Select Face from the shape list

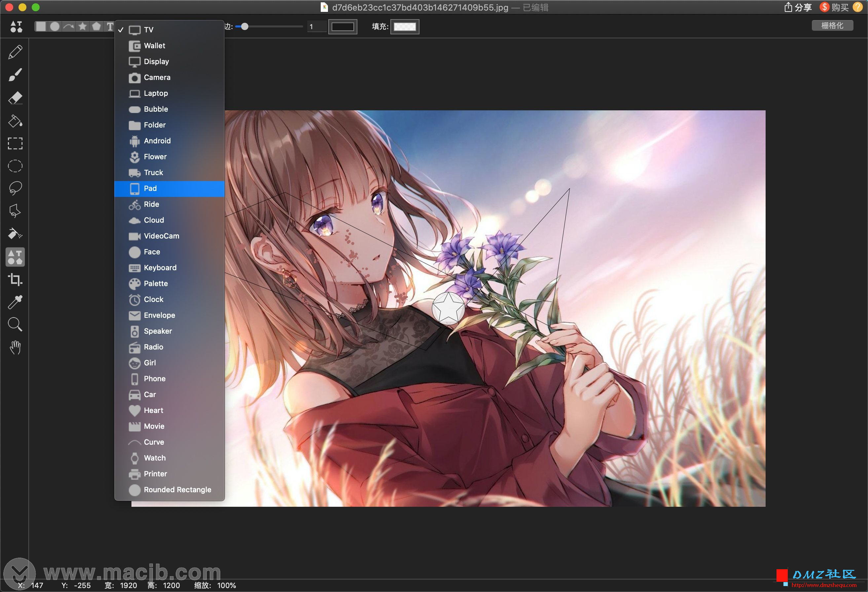[x=169, y=252]
